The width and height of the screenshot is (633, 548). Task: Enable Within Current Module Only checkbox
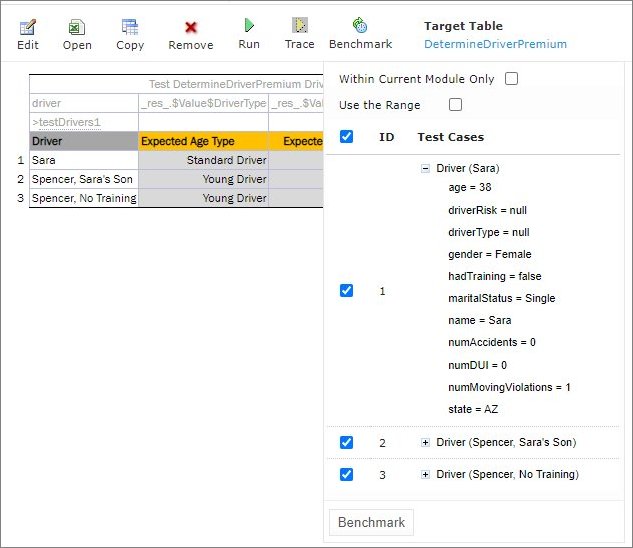click(x=512, y=79)
